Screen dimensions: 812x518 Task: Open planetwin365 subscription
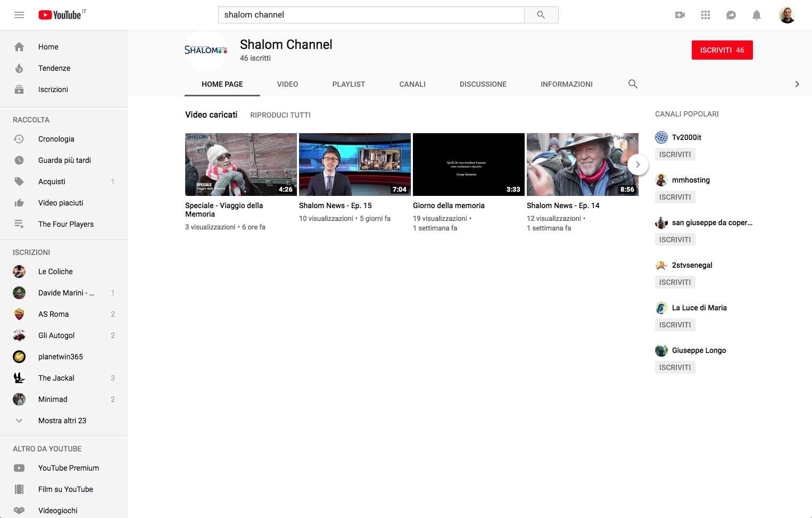tap(64, 357)
